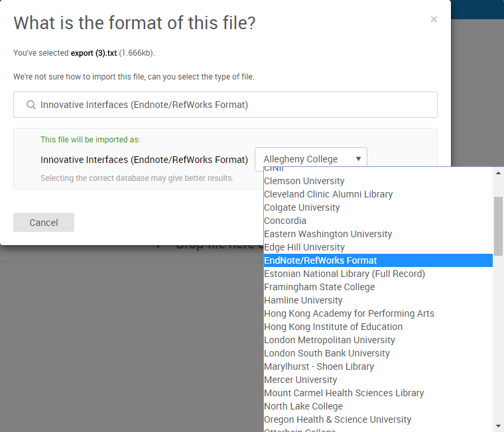The height and width of the screenshot is (432, 504).
Task: Click the search magnifier icon
Action: point(31,105)
